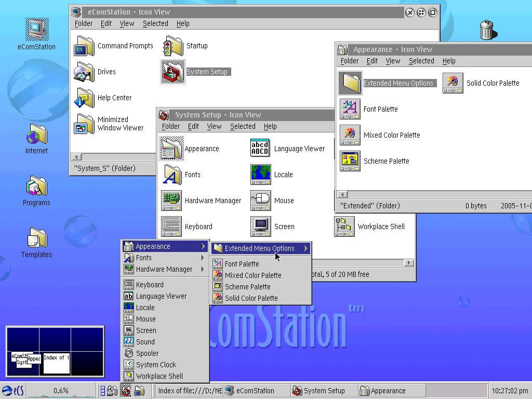Image resolution: width=532 pixels, height=399 pixels.
Task: Click the right scroll arrow in System Setup window
Action: [x=409, y=263]
